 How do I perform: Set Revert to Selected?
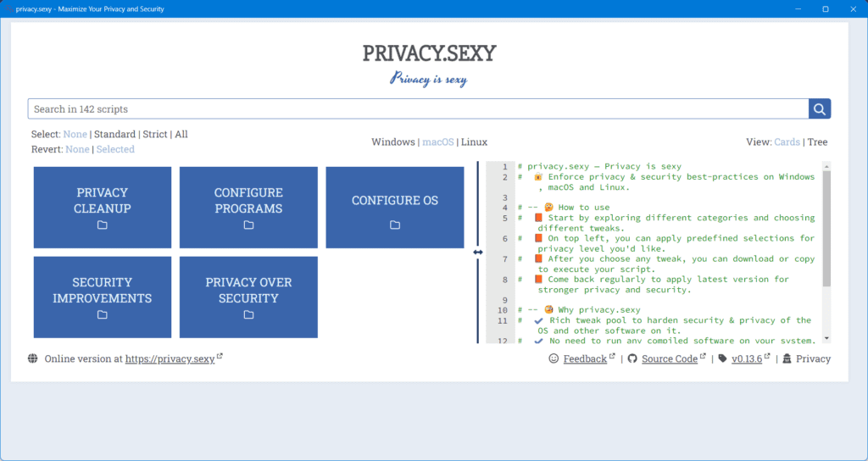pos(115,149)
